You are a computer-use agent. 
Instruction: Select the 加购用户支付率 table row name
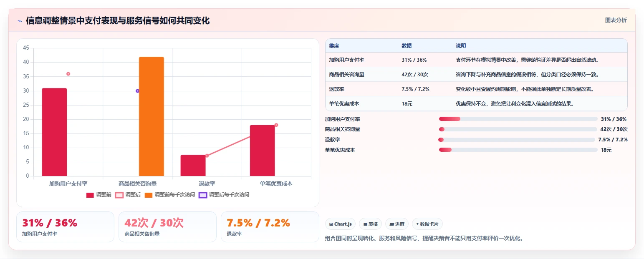pyautogui.click(x=346, y=60)
